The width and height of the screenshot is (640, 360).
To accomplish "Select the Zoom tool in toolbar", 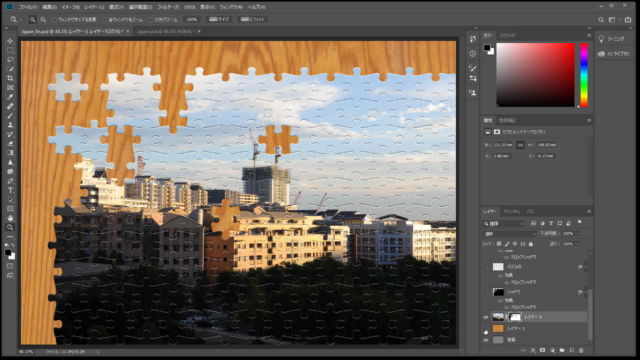I will click(x=10, y=228).
